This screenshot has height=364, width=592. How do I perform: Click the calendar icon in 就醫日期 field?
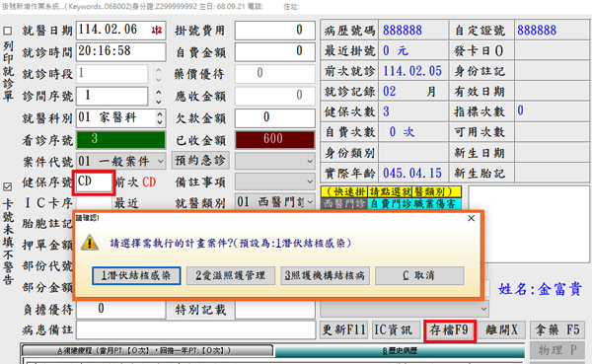click(x=157, y=31)
